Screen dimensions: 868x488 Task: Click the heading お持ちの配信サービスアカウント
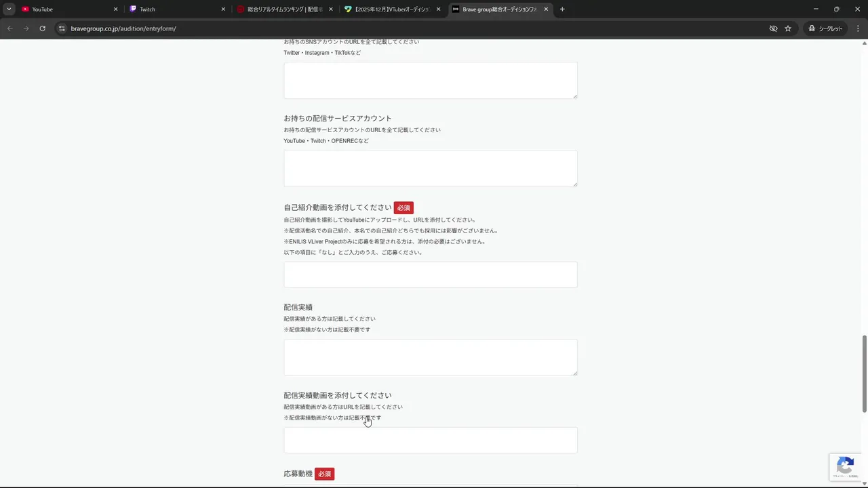pos(338,119)
